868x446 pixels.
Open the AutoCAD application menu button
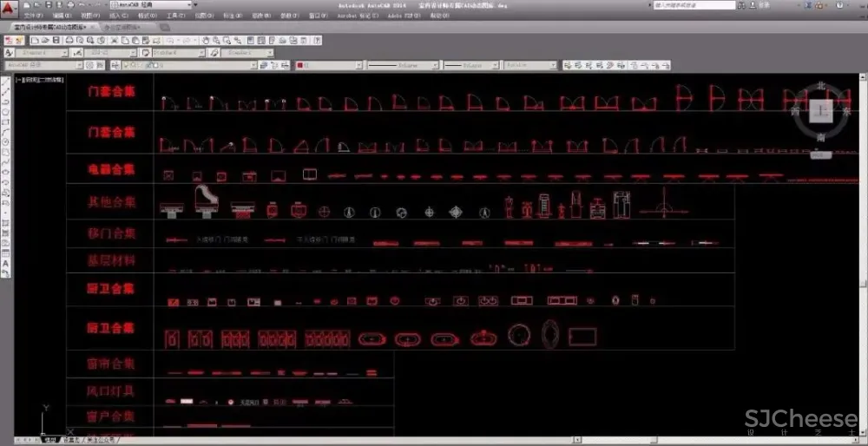(x=9, y=7)
